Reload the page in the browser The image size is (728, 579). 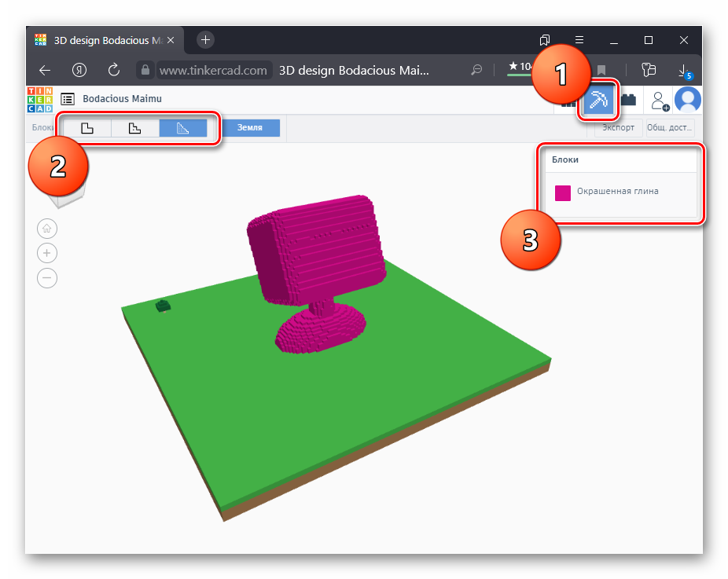(x=113, y=70)
